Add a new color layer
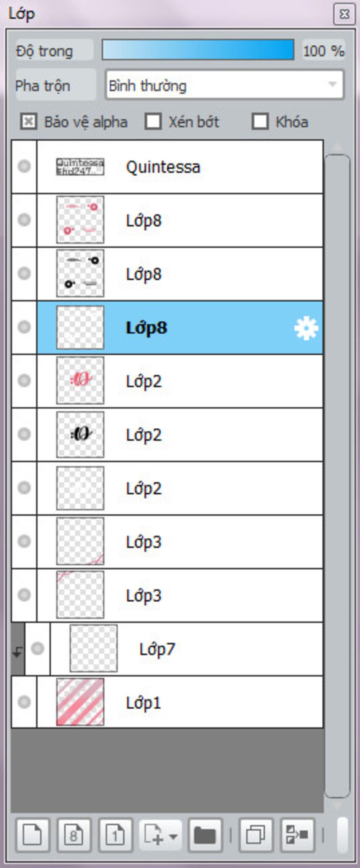The height and width of the screenshot is (868, 360). [x=32, y=835]
